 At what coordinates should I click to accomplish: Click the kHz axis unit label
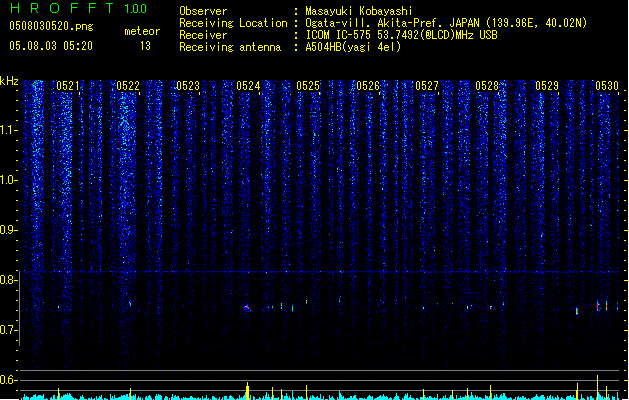pyautogui.click(x=9, y=81)
